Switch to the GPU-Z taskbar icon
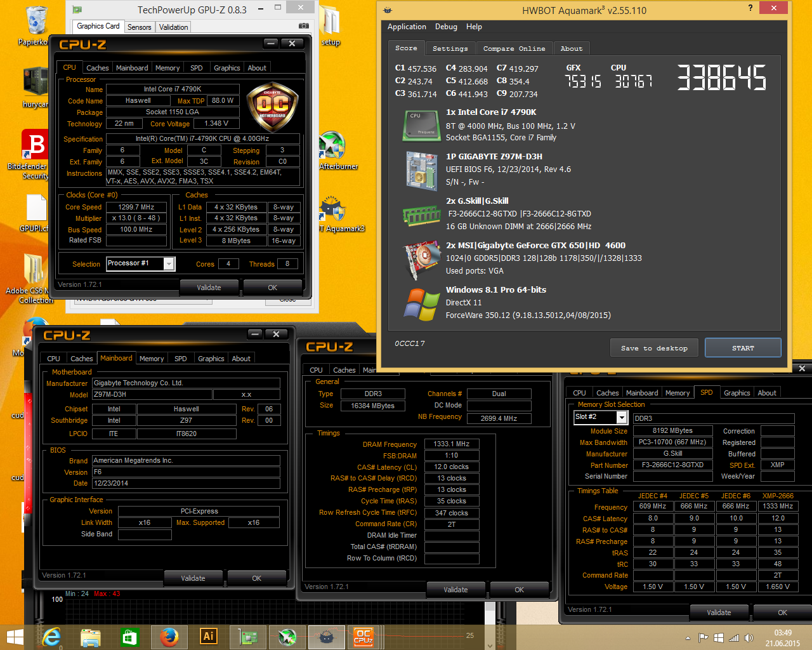This screenshot has height=650, width=812. pyautogui.click(x=247, y=637)
